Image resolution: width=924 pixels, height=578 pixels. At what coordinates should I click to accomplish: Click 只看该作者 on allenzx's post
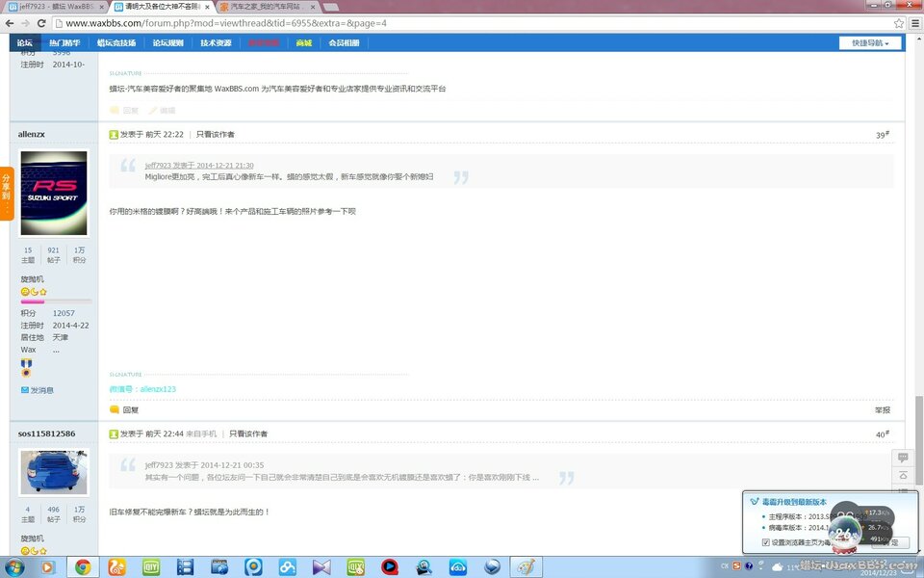(216, 135)
